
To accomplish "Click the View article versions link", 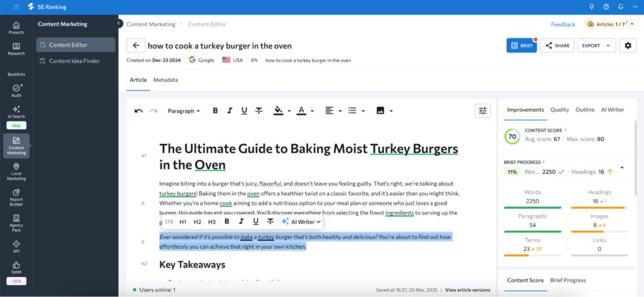I will [x=467, y=290].
